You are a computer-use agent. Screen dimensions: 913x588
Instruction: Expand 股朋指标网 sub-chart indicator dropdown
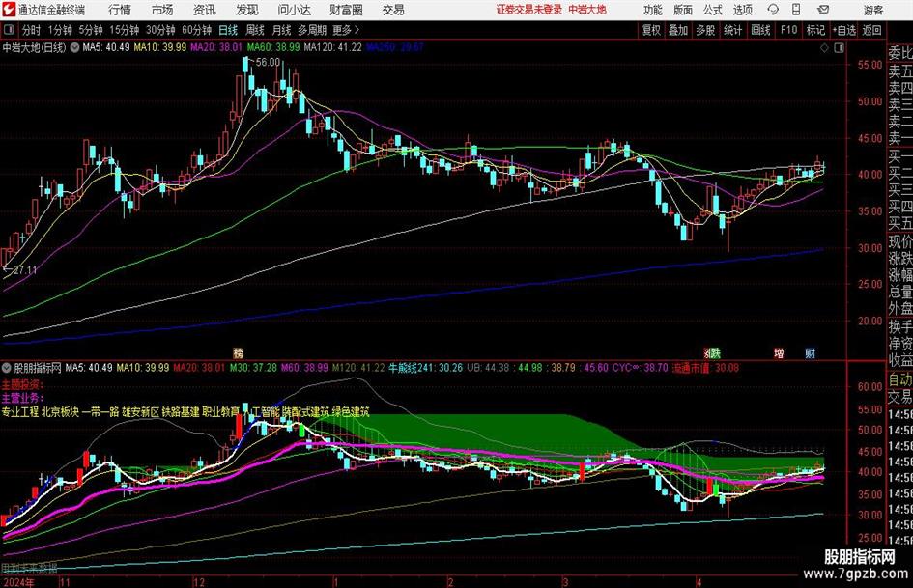point(7,368)
